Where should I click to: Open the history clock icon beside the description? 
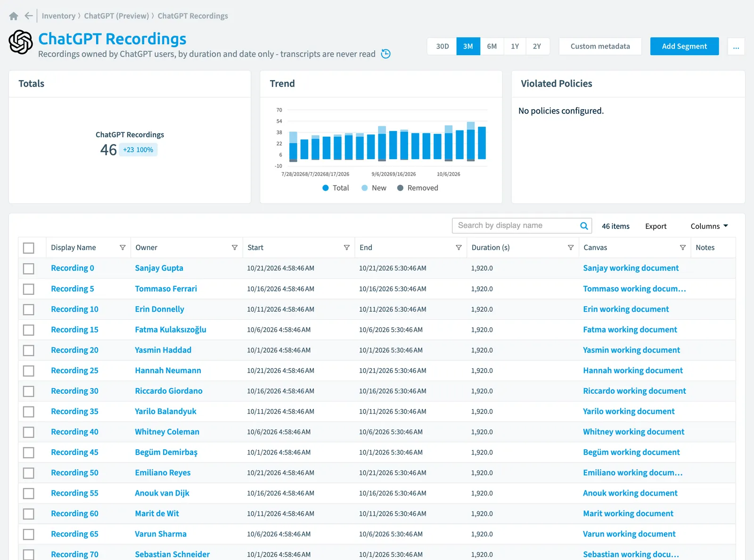tap(385, 54)
